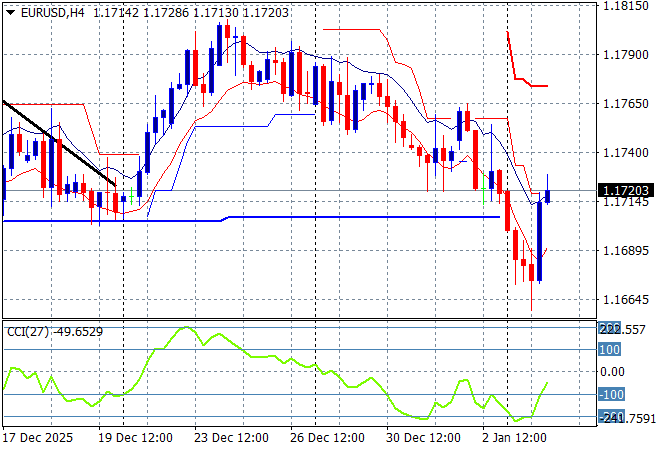
Task: Select the low price value 1.17130
Action: point(216,13)
